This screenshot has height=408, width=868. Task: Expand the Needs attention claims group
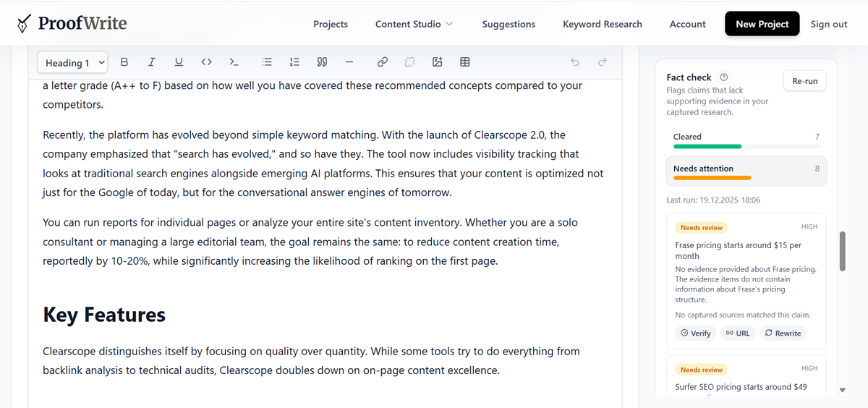(746, 171)
